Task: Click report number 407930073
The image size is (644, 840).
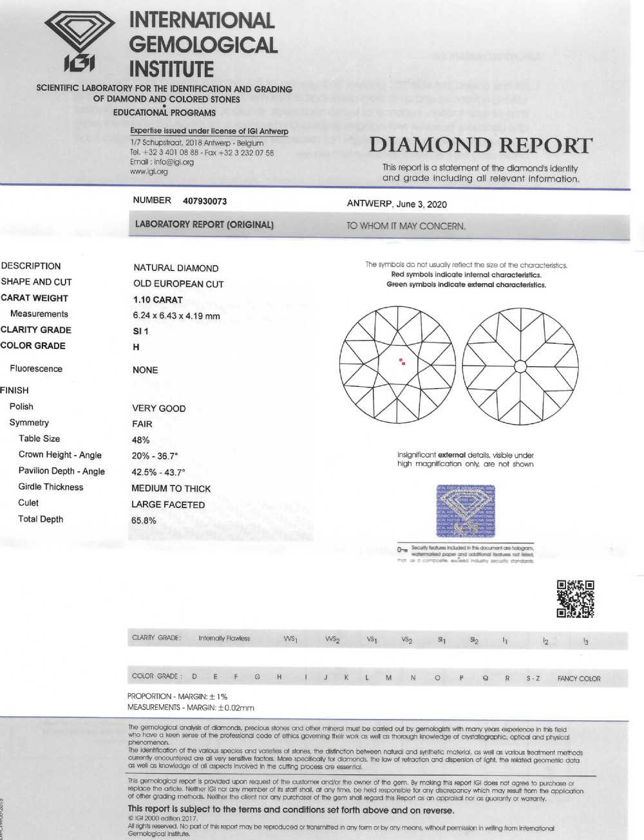Action: pos(205,201)
